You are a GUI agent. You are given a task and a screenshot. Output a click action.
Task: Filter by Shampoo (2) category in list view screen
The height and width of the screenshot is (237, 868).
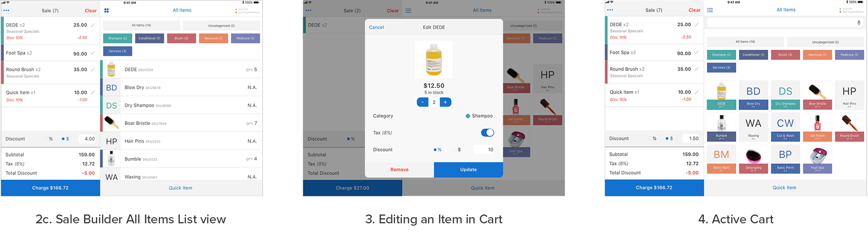118,38
